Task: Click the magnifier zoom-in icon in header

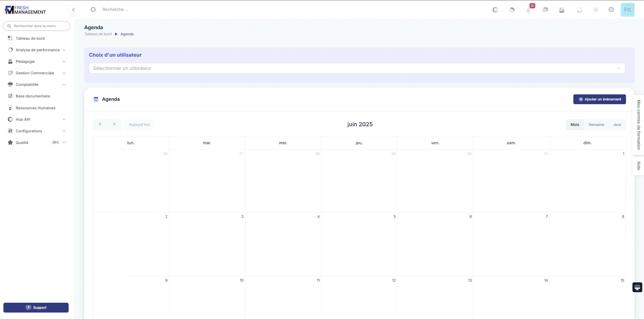Action: click(611, 10)
